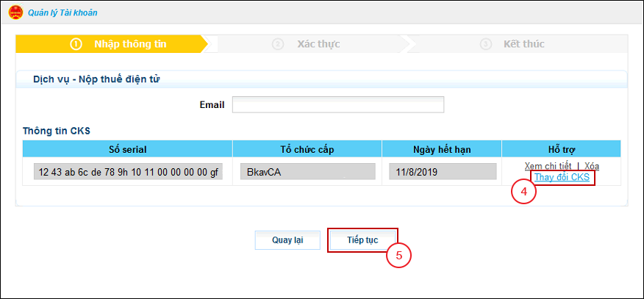Image resolution: width=644 pixels, height=299 pixels.
Task: Click the step 2 circle icon
Action: [x=278, y=44]
